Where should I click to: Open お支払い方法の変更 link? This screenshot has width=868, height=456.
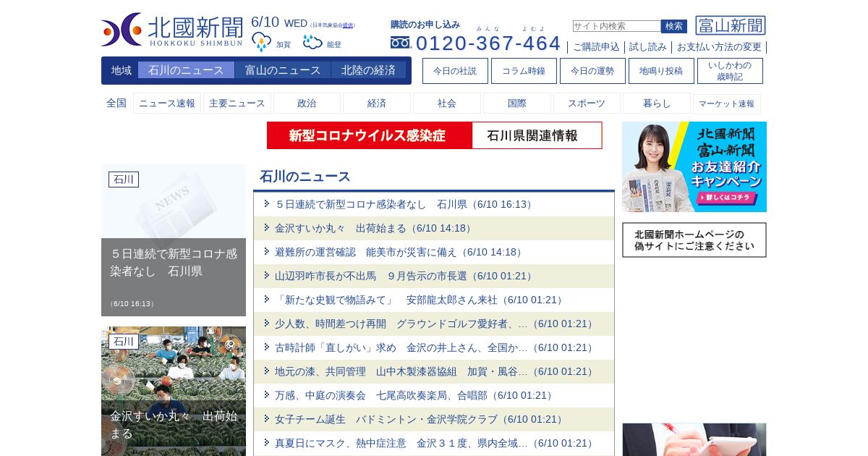(x=719, y=47)
